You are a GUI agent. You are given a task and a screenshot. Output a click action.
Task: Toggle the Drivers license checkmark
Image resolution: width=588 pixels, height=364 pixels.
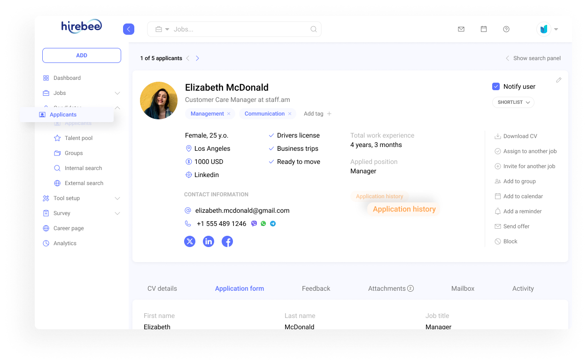click(271, 135)
